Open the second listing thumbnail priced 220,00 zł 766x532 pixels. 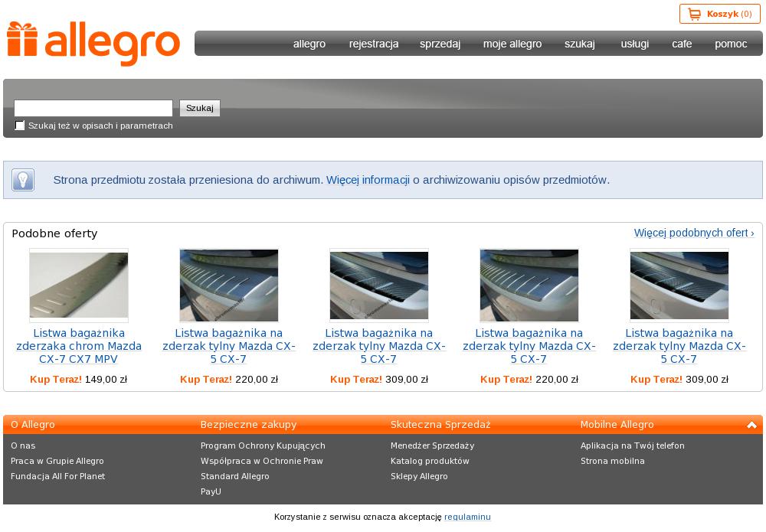tap(228, 285)
